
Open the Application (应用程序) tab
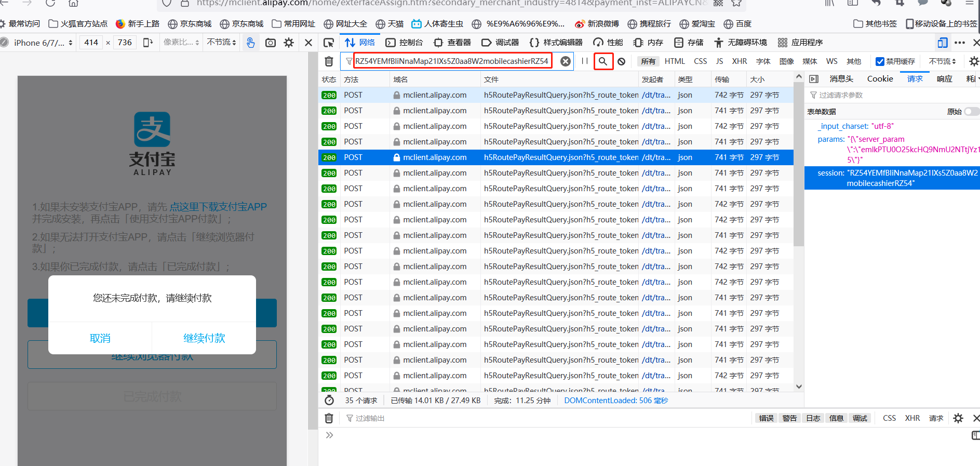[800, 43]
